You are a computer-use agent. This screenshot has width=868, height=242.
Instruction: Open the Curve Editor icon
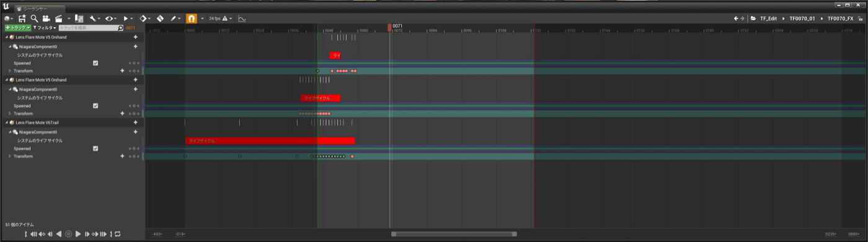(242, 19)
